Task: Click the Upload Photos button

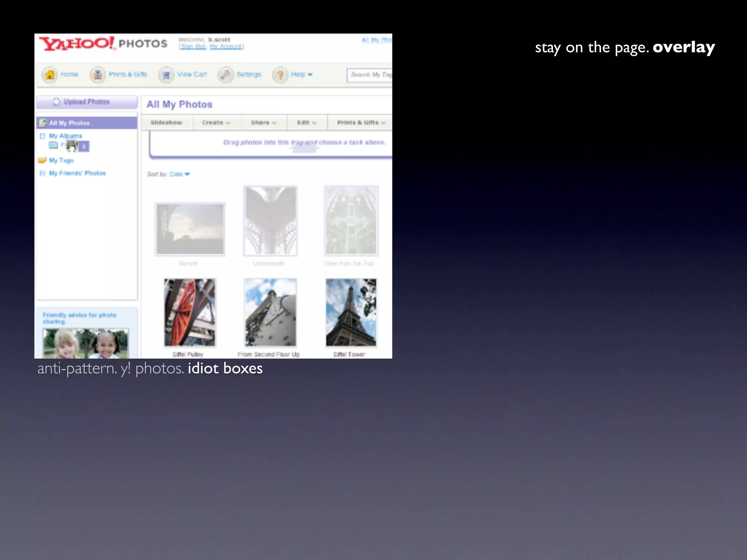Action: (x=87, y=102)
